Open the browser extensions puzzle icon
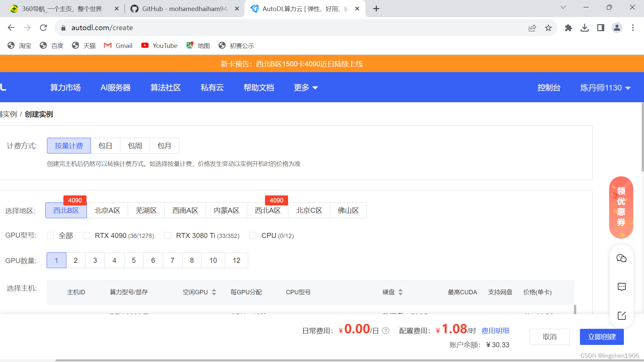Viewport: 644px width, 362px height. (x=568, y=28)
